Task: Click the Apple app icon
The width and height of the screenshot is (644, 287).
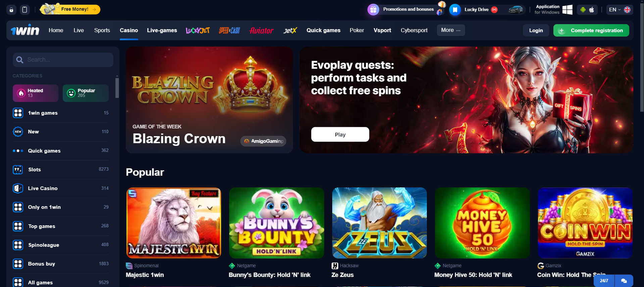Action: pos(592,10)
